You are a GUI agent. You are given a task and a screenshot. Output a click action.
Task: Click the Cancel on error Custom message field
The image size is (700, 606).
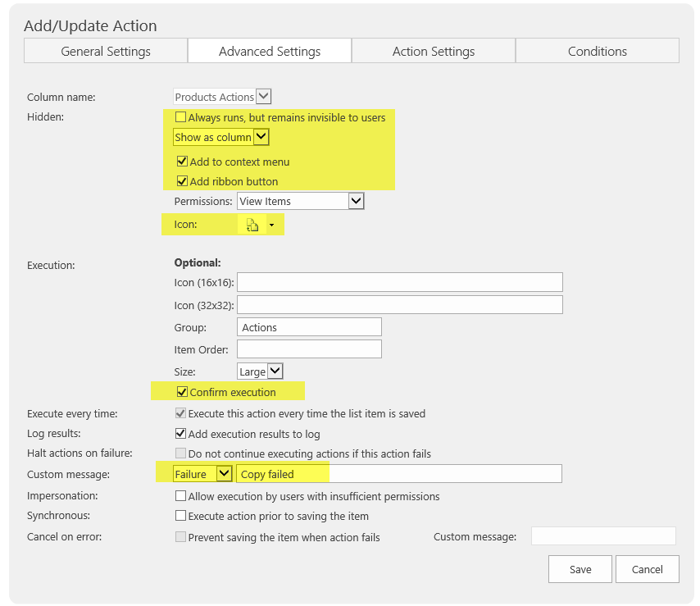(x=603, y=536)
